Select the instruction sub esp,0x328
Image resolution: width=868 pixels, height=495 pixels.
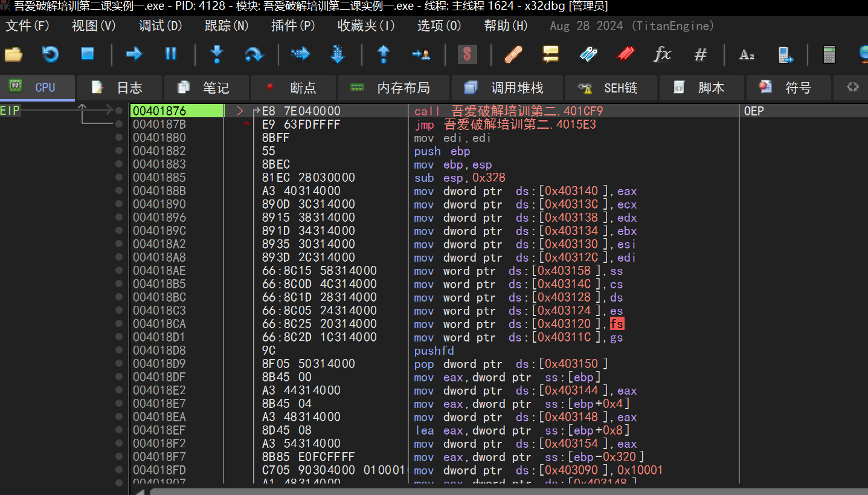460,178
